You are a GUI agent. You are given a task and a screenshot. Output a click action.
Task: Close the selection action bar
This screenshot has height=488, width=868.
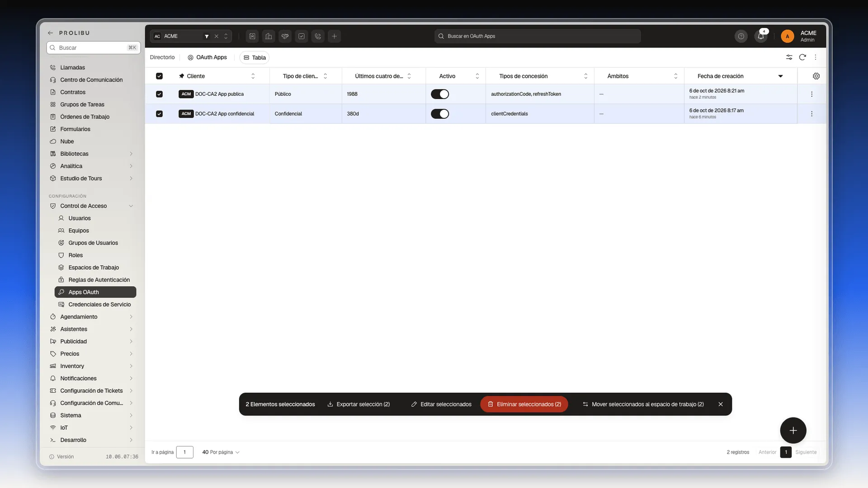click(721, 404)
